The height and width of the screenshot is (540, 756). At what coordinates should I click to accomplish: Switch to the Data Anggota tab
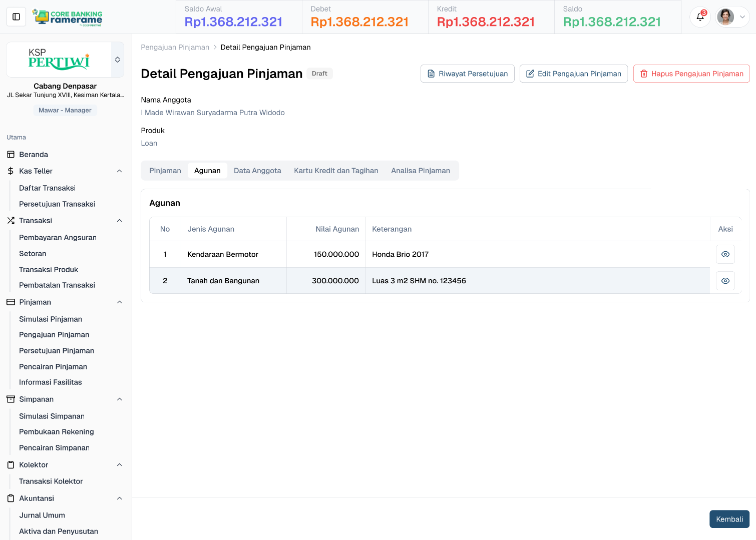click(257, 171)
